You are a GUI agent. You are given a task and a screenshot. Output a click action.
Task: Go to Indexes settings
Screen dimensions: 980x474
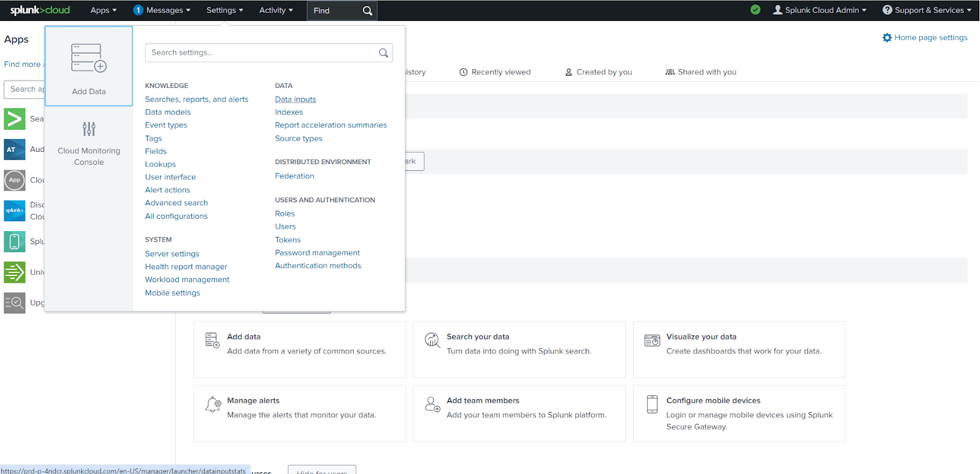pyautogui.click(x=289, y=112)
